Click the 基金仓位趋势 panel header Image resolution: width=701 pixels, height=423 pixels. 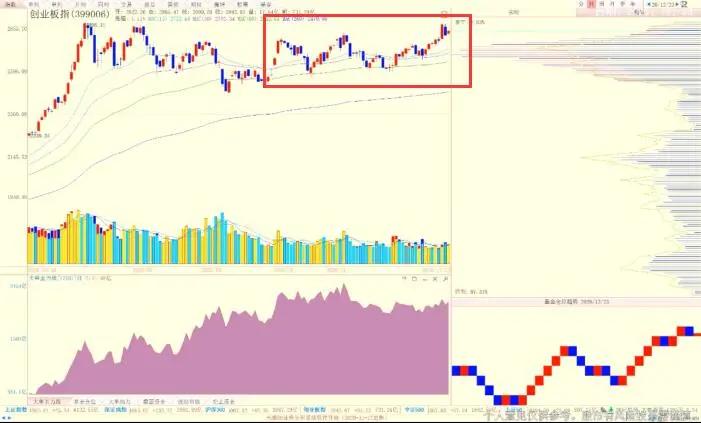(577, 302)
